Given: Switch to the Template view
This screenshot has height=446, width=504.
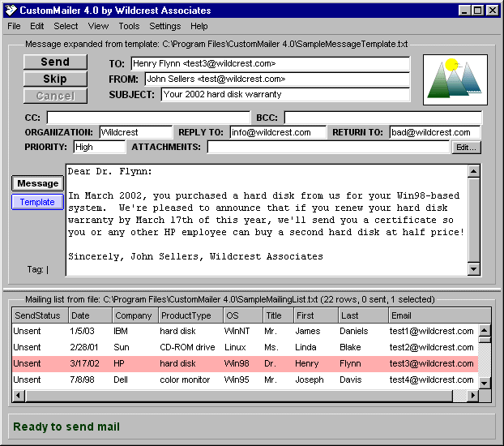Looking at the screenshot, I should pyautogui.click(x=37, y=202).
